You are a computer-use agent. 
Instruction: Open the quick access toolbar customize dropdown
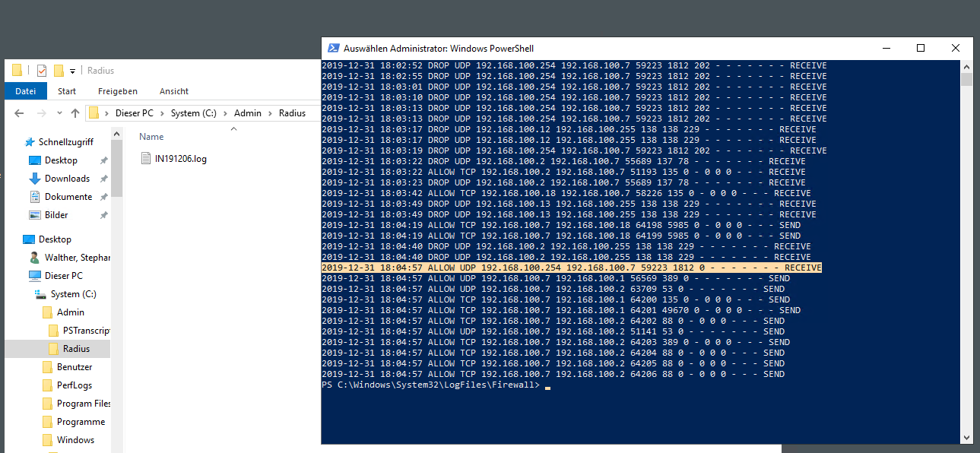[x=72, y=71]
